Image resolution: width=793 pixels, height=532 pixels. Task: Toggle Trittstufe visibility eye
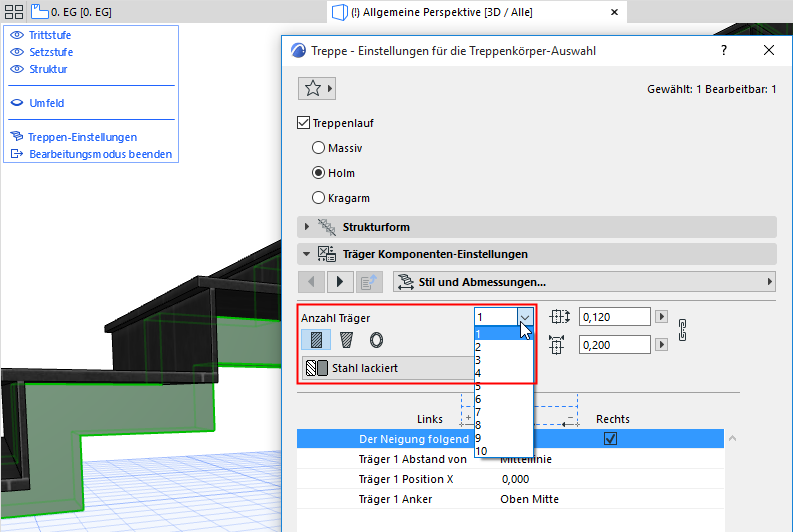(16, 35)
